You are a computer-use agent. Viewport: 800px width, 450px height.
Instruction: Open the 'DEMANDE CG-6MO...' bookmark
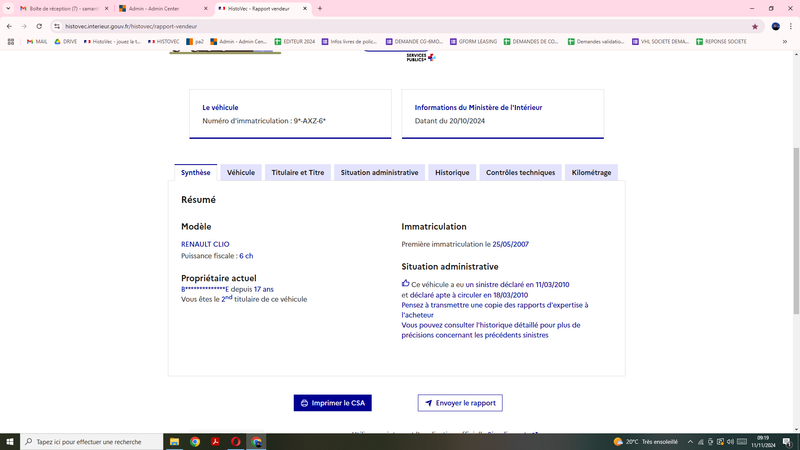(414, 42)
